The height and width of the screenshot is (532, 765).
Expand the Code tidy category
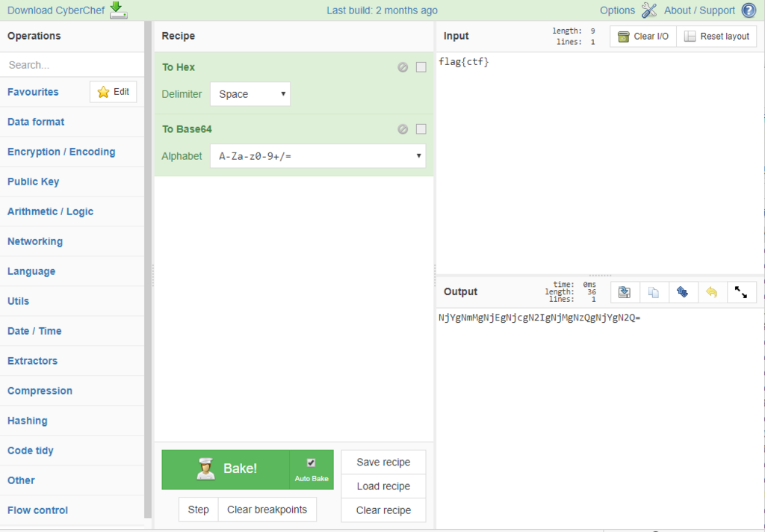point(72,451)
